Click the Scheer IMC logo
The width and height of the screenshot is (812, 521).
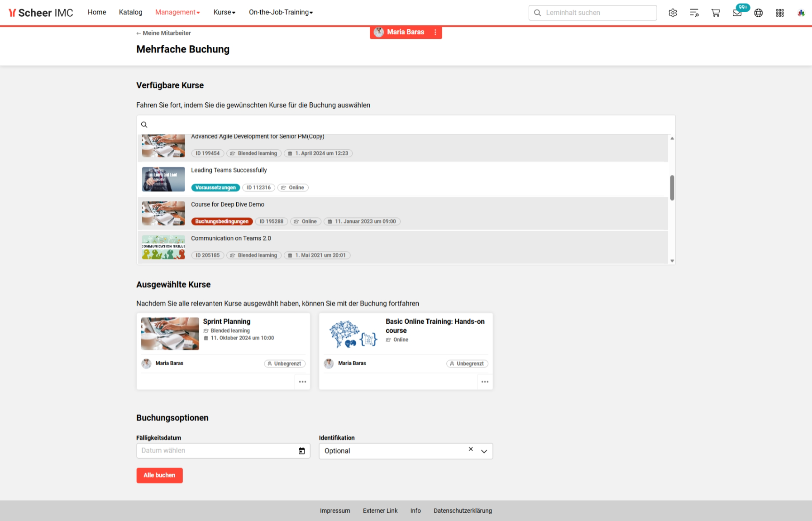(x=41, y=13)
